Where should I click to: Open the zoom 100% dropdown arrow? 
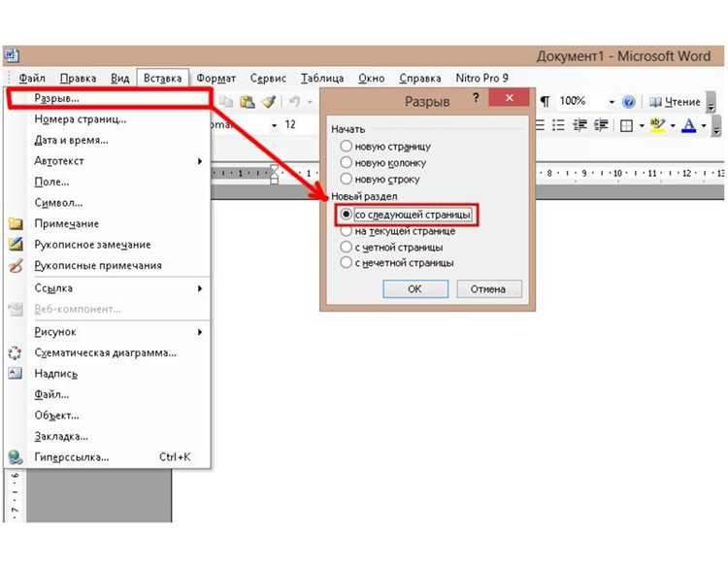(x=612, y=102)
